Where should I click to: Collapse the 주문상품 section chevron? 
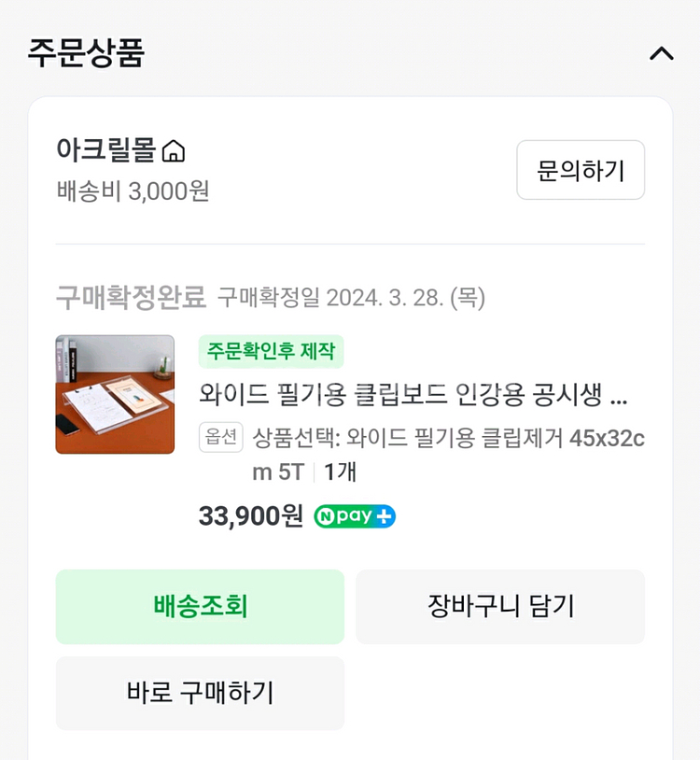coord(661,53)
